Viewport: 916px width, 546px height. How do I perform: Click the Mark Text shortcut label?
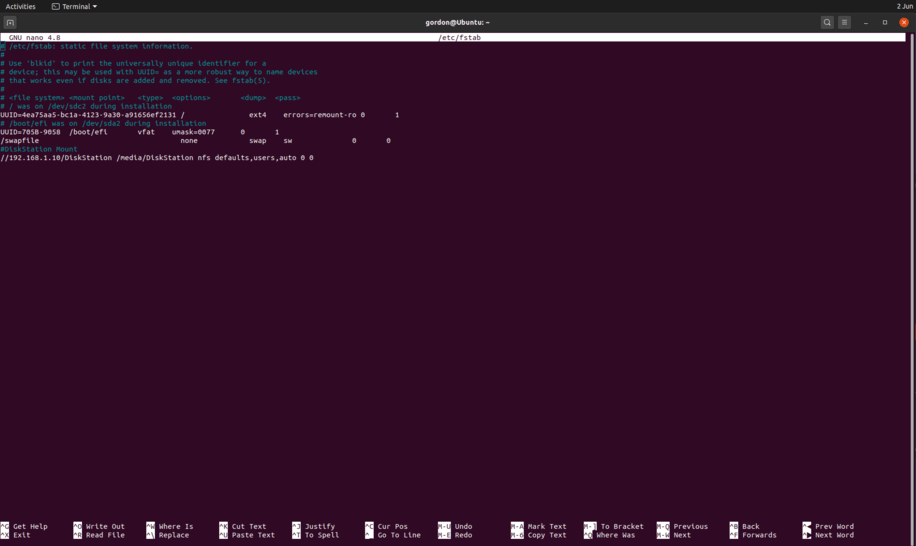click(x=547, y=527)
